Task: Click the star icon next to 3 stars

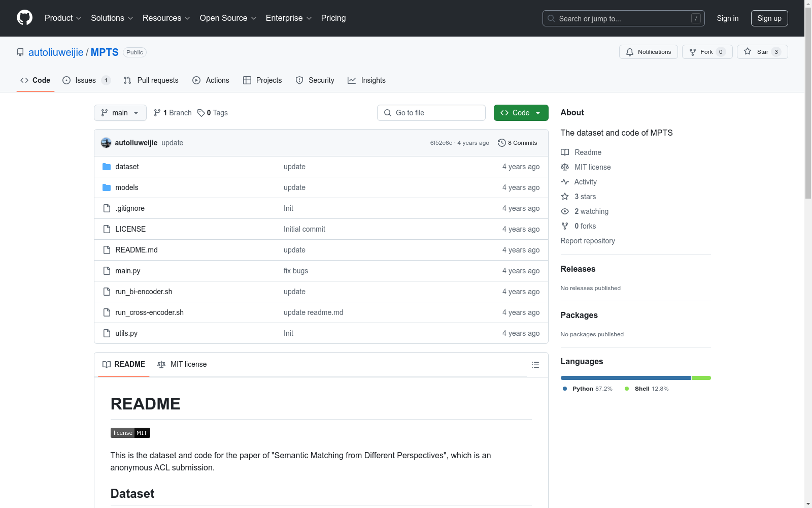Action: click(565, 197)
